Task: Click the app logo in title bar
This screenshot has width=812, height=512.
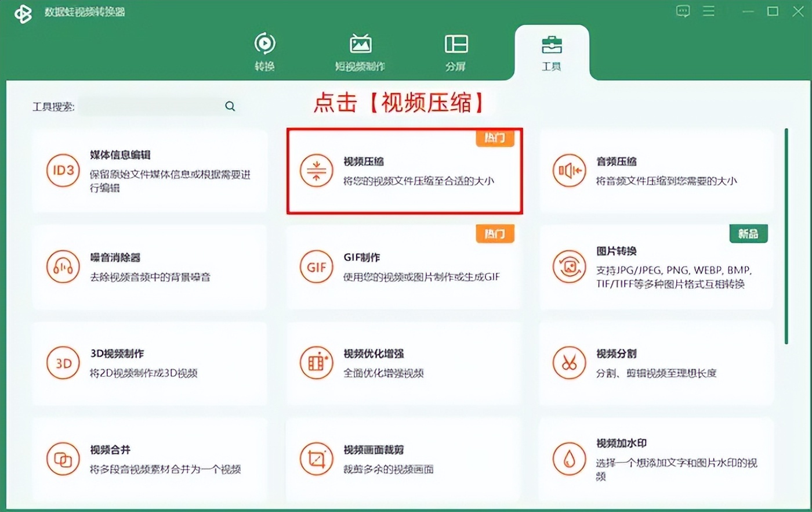Action: click(x=24, y=13)
